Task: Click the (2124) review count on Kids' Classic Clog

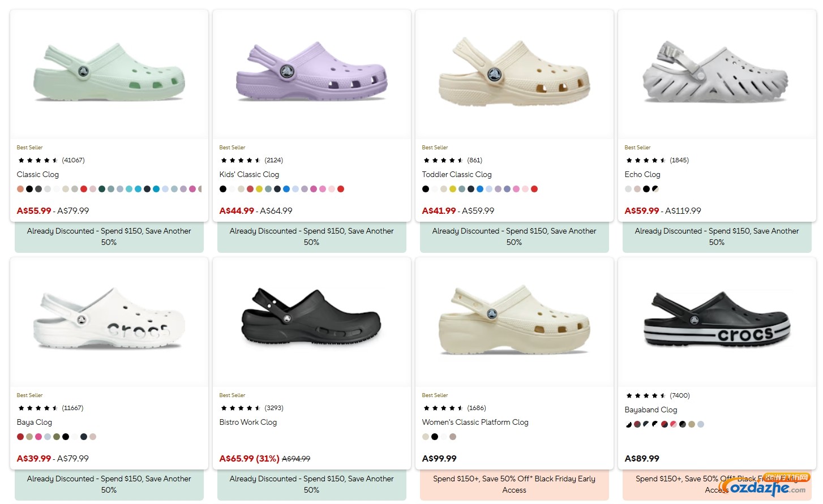Action: pyautogui.click(x=273, y=160)
